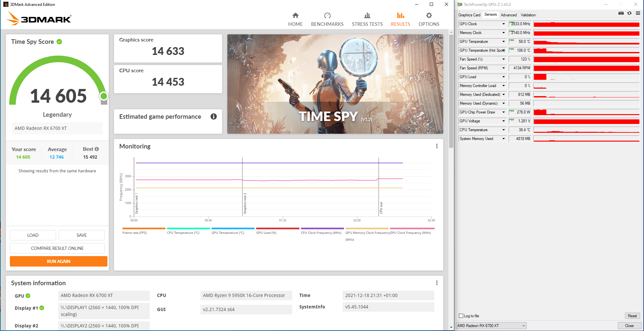
Task: Enable Log to file checkbox in GPU-Z
Action: (x=461, y=316)
